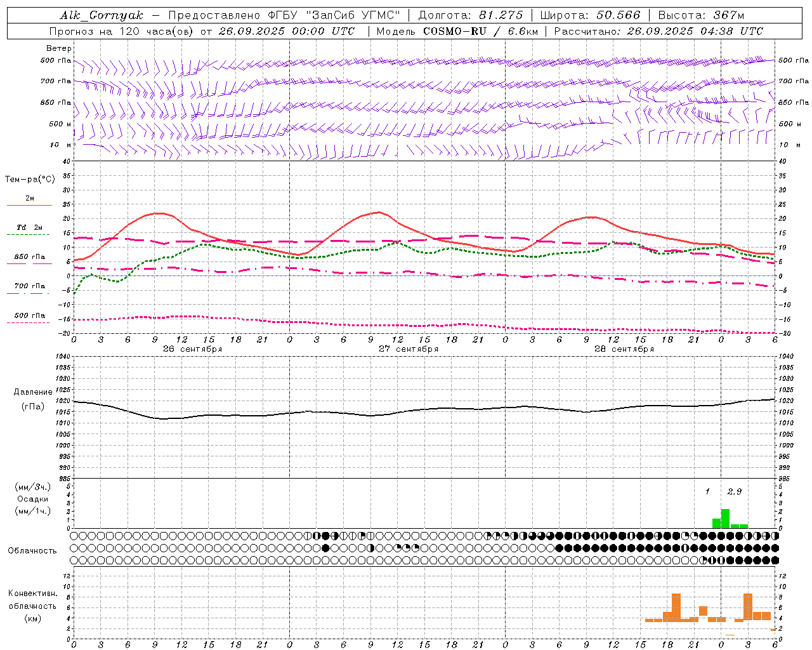Click the '10 м' wind level label on left
Viewport: 812px width, 650px height.
coord(60,145)
